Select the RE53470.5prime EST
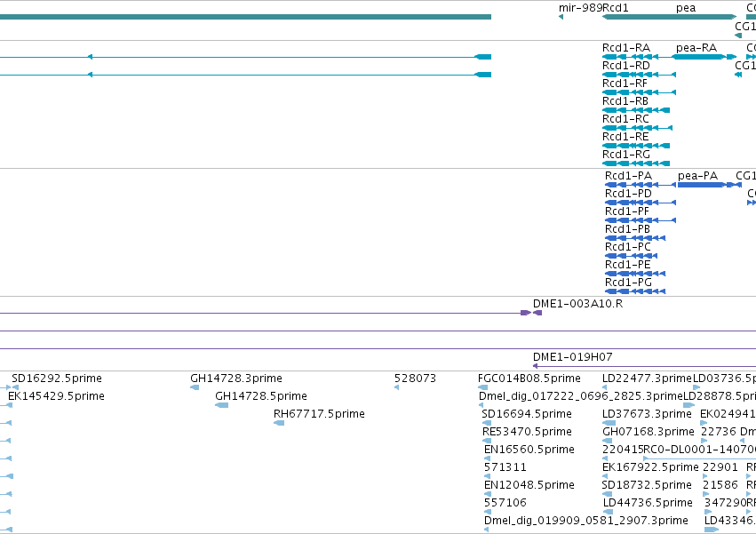 click(x=487, y=441)
